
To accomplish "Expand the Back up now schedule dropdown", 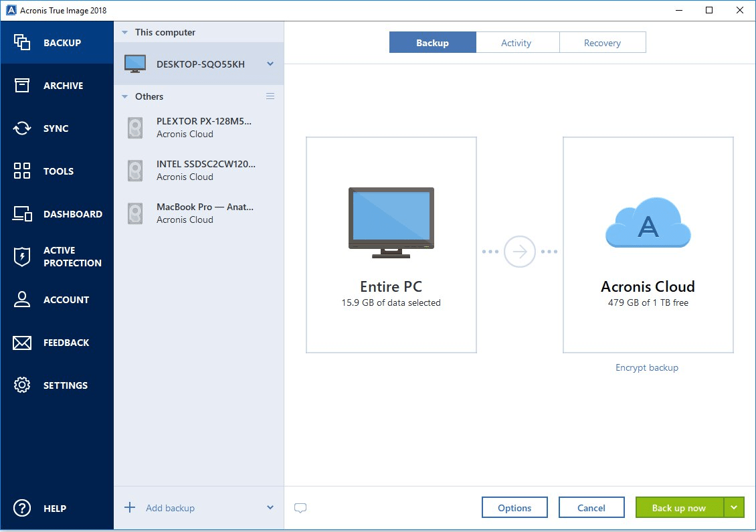I will (733, 507).
